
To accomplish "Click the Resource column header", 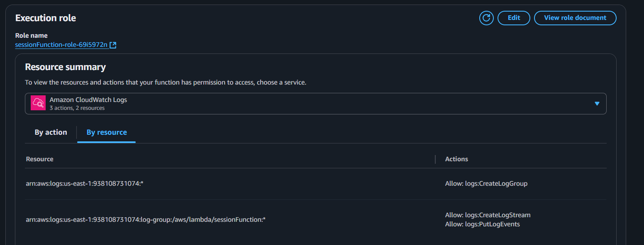I will pos(40,159).
